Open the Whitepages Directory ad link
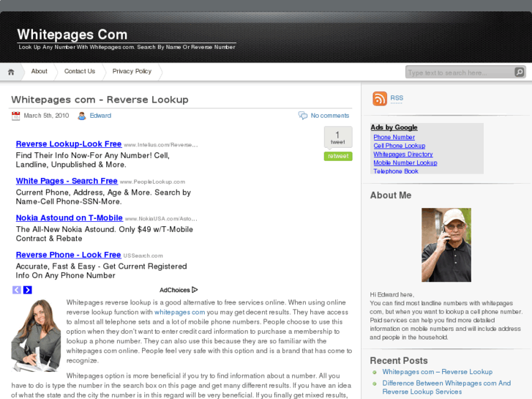The height and width of the screenshot is (399, 532). coord(403,154)
